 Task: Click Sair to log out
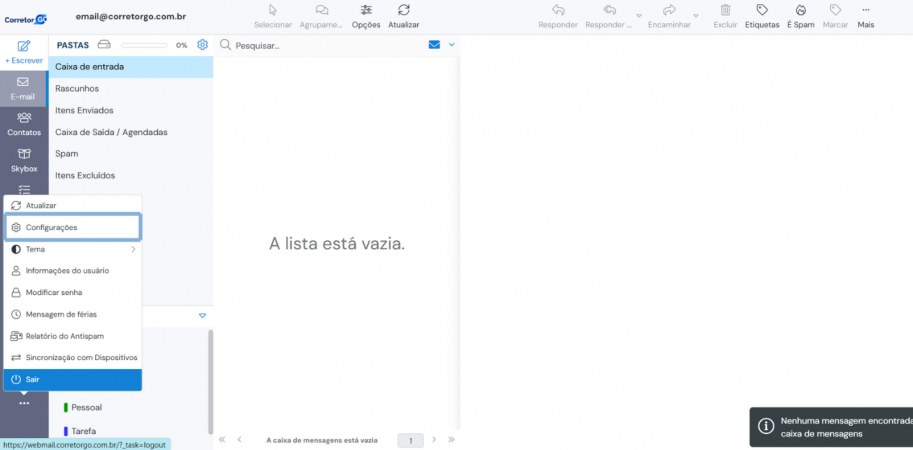[x=72, y=380]
